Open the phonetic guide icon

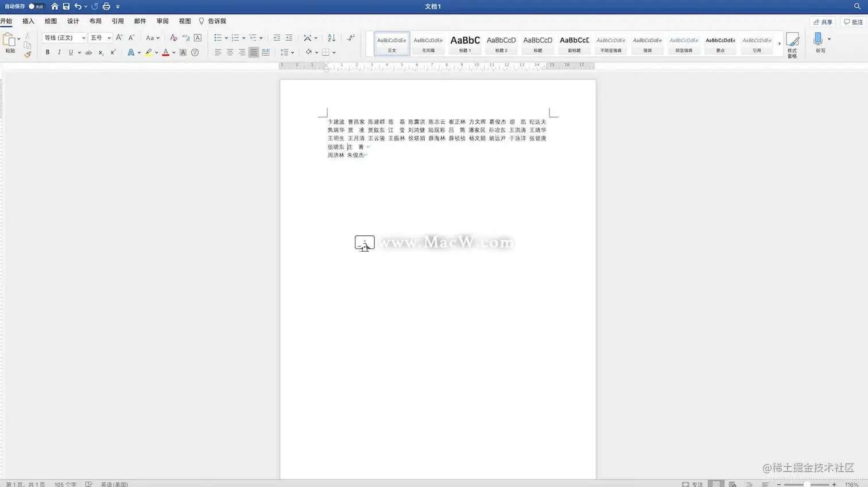185,37
